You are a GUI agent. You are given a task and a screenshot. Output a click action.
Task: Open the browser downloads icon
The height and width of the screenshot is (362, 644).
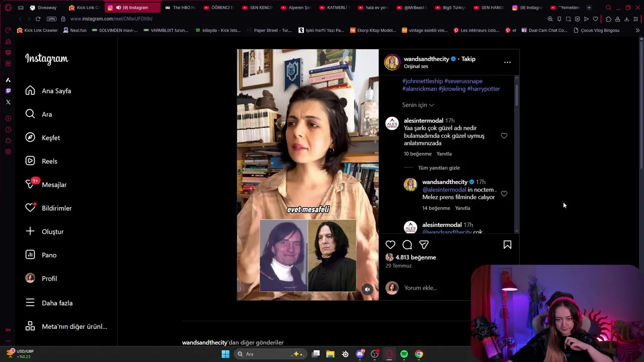click(x=626, y=19)
